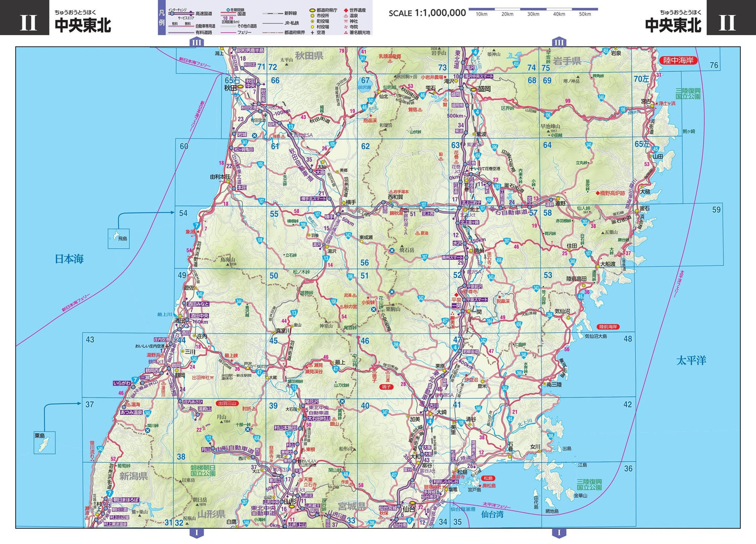Click the left-hand 中央東北 page title

click(83, 25)
